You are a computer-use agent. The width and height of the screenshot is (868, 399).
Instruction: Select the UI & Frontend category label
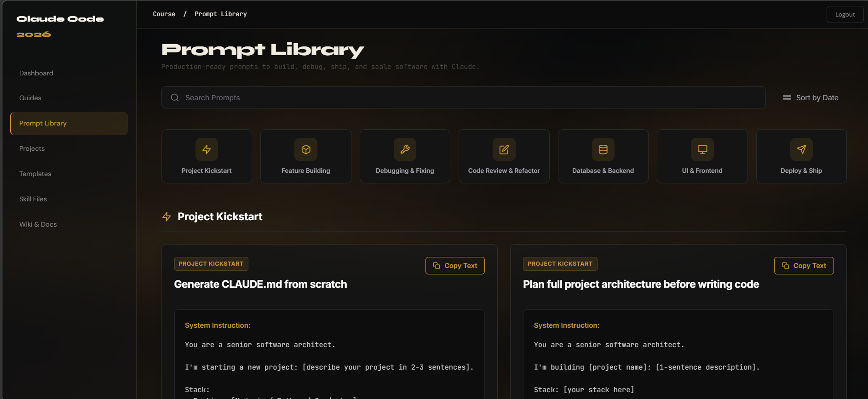[702, 171]
